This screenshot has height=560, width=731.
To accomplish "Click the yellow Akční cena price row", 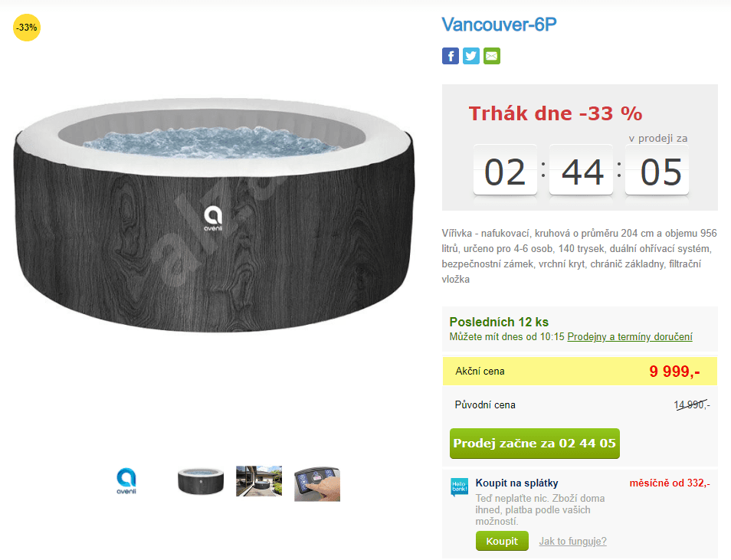I will pos(579,371).
